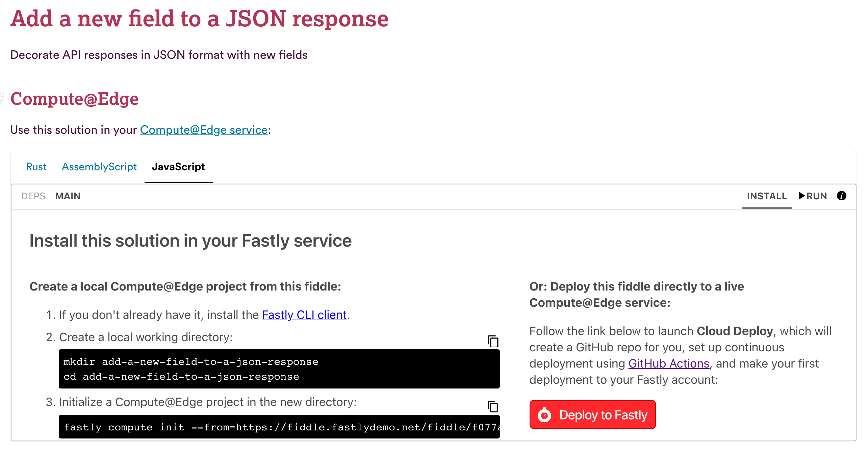The height and width of the screenshot is (452, 868).
Task: Click the Compute@Edge section heading
Action: [74, 99]
